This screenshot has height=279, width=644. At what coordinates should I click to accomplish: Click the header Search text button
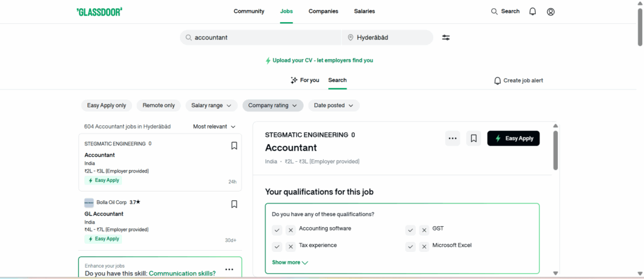[x=510, y=11]
